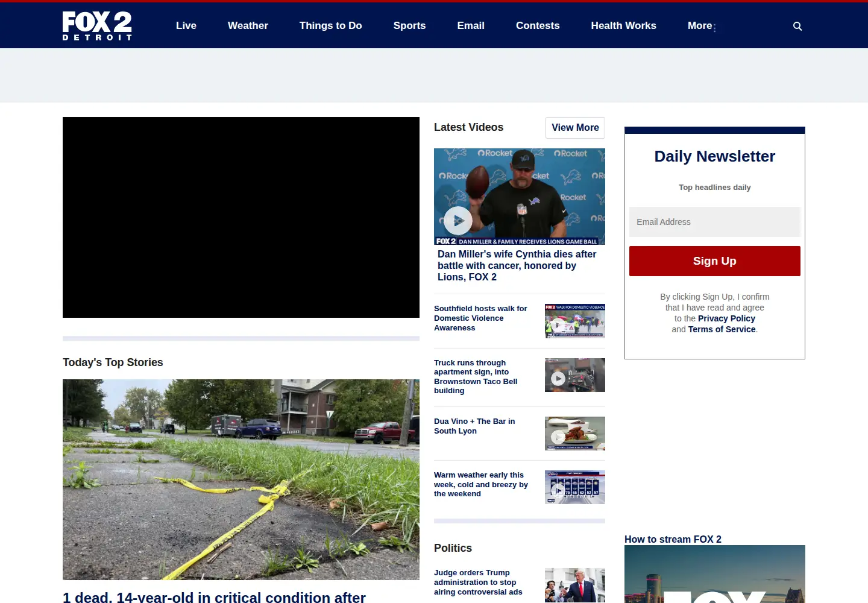Open the Weather menu item
This screenshot has height=603, width=868.
click(x=248, y=25)
